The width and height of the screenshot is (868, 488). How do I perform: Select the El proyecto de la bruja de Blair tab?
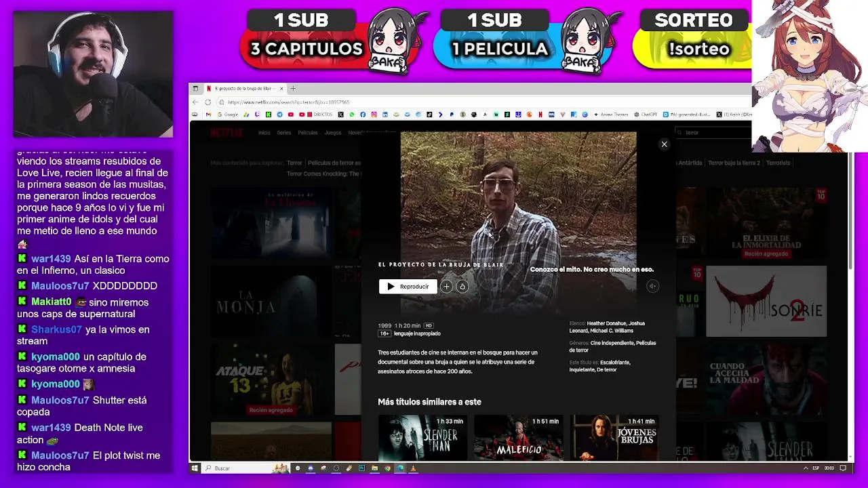[x=244, y=89]
